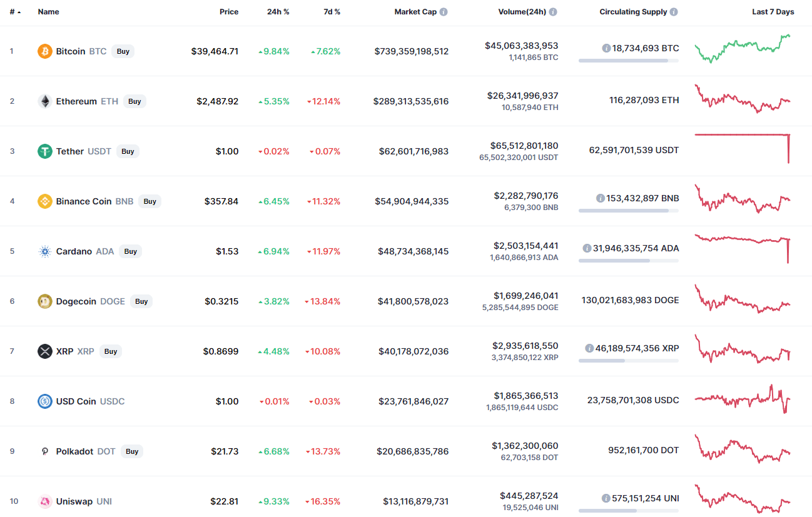The height and width of the screenshot is (517, 812).
Task: Sort the list by Price header
Action: click(x=229, y=12)
